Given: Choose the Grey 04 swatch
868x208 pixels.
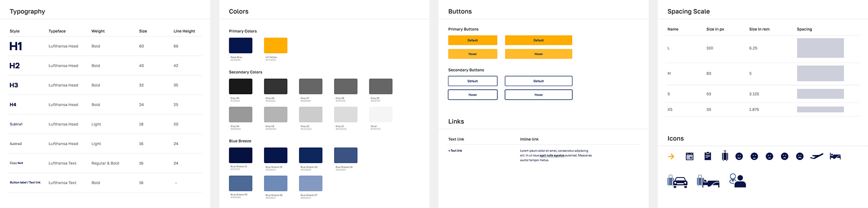Looking at the screenshot, I should (x=241, y=114).
